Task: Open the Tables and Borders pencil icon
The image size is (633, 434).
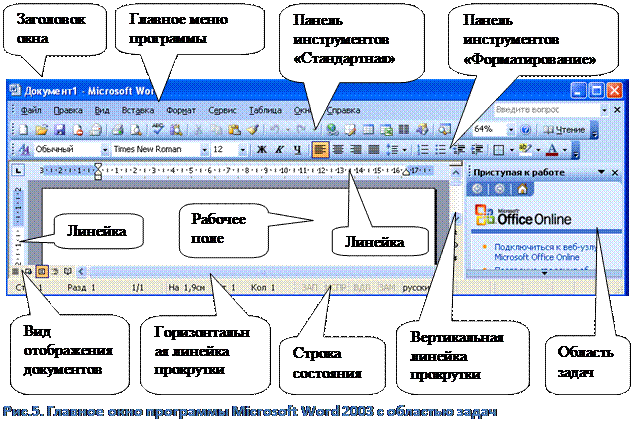Action: click(350, 130)
